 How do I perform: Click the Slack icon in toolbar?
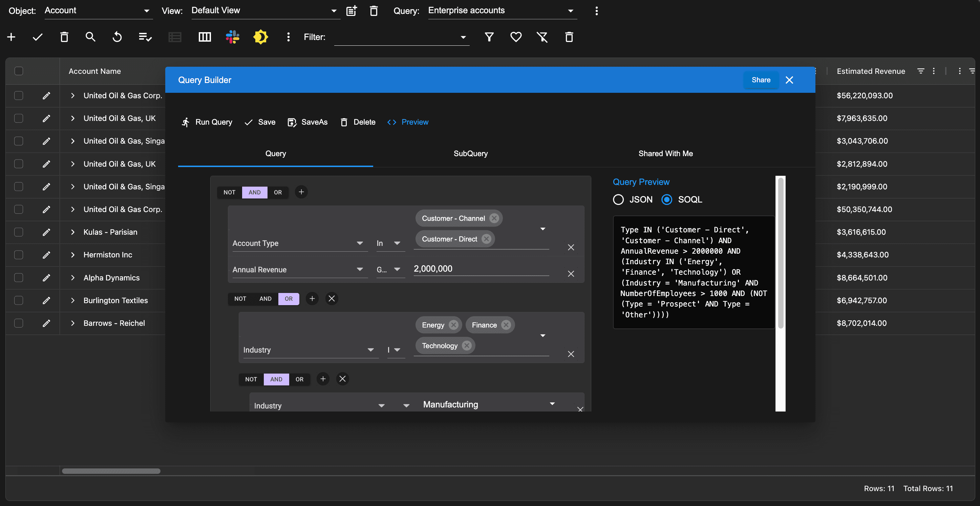(x=232, y=37)
